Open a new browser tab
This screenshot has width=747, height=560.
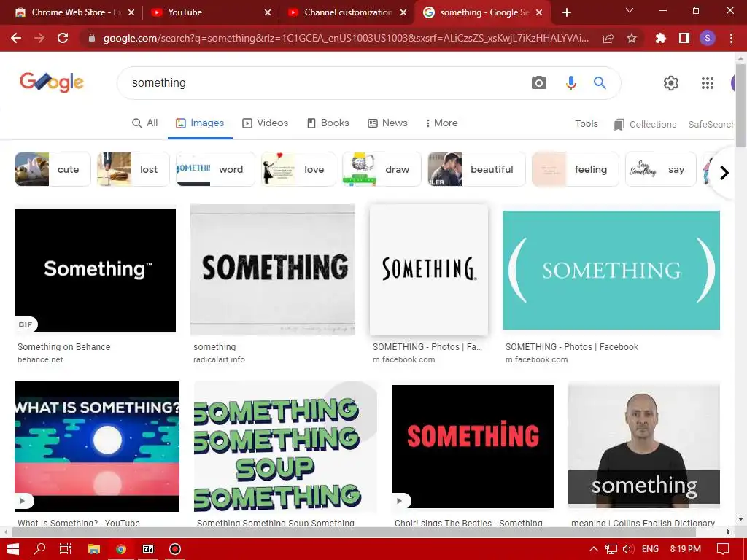pyautogui.click(x=566, y=12)
